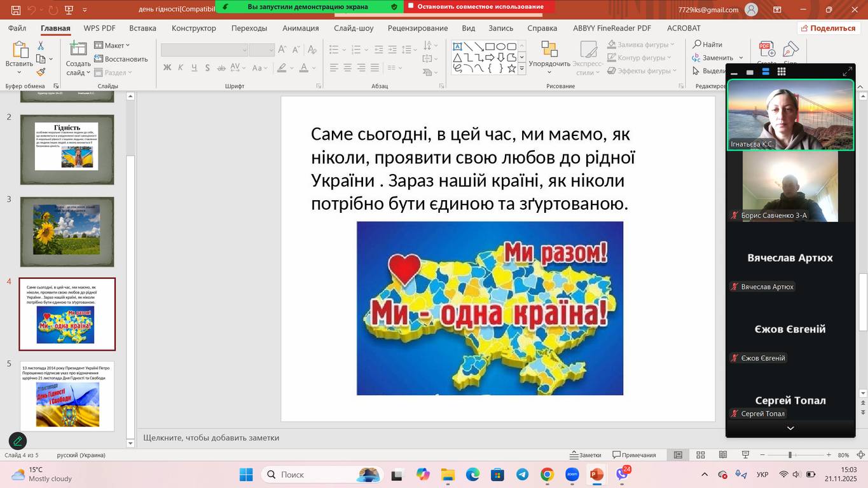Click the Cut scissors icon

[41, 46]
